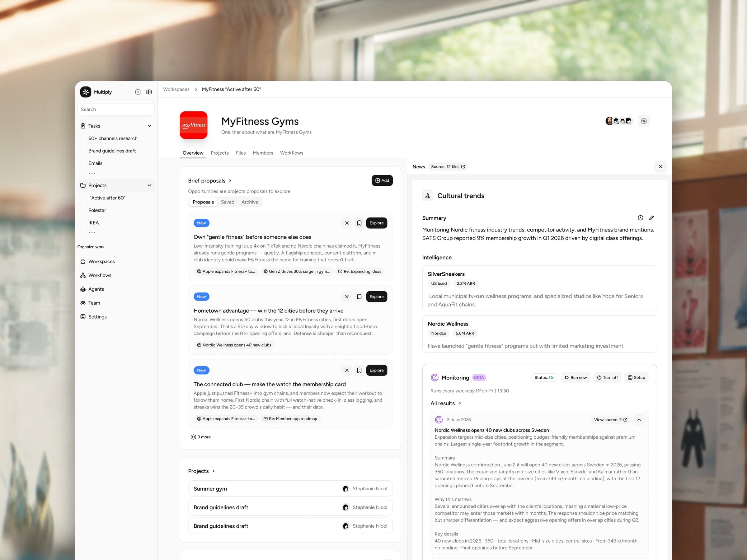This screenshot has height=560, width=747.
Task: Click the Multiply logo icon
Action: [86, 92]
